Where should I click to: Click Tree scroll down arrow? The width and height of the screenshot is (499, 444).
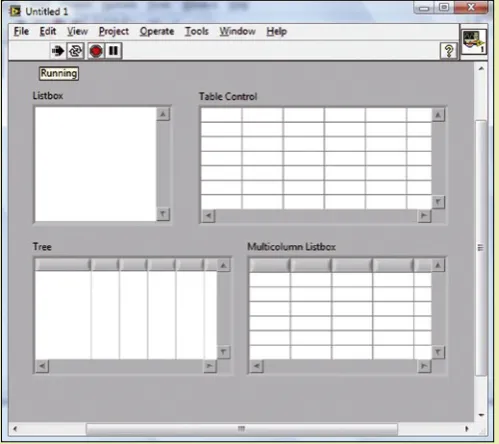pyautogui.click(x=223, y=352)
